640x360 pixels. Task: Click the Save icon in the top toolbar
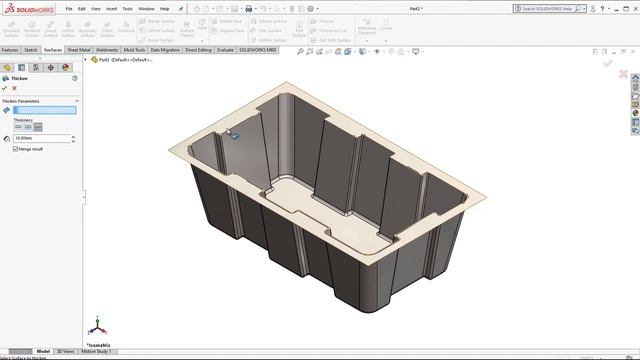(x=234, y=9)
